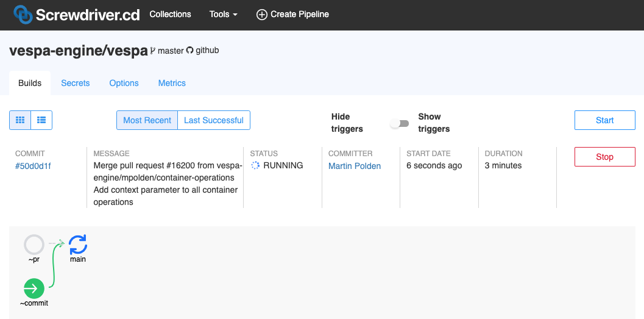Select the ~pr trigger node
This screenshot has width=644, height=319.
34,244
